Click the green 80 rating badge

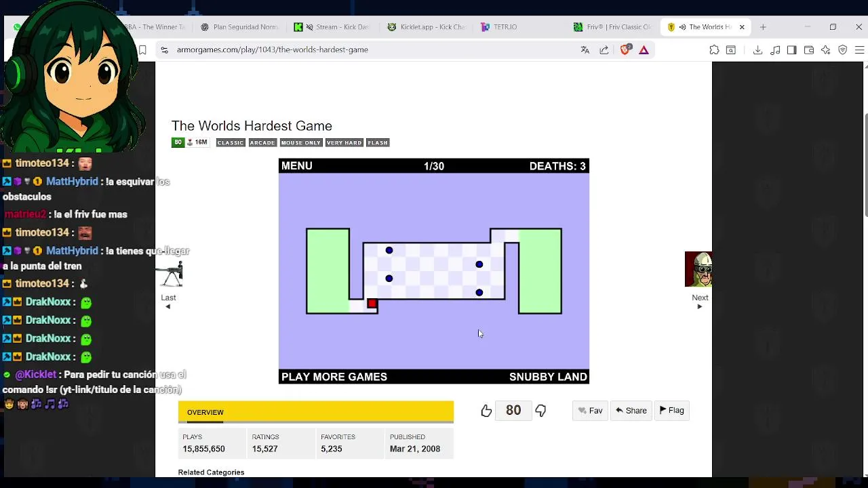point(178,142)
